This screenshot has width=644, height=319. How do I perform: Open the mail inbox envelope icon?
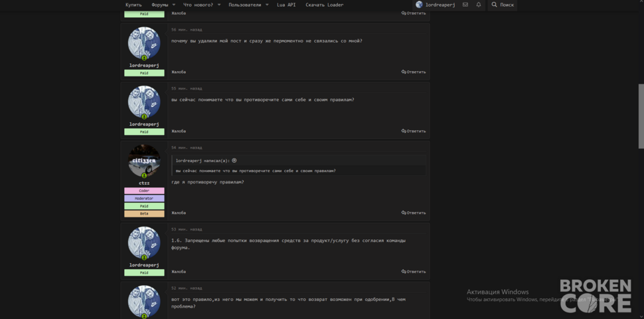click(x=465, y=5)
